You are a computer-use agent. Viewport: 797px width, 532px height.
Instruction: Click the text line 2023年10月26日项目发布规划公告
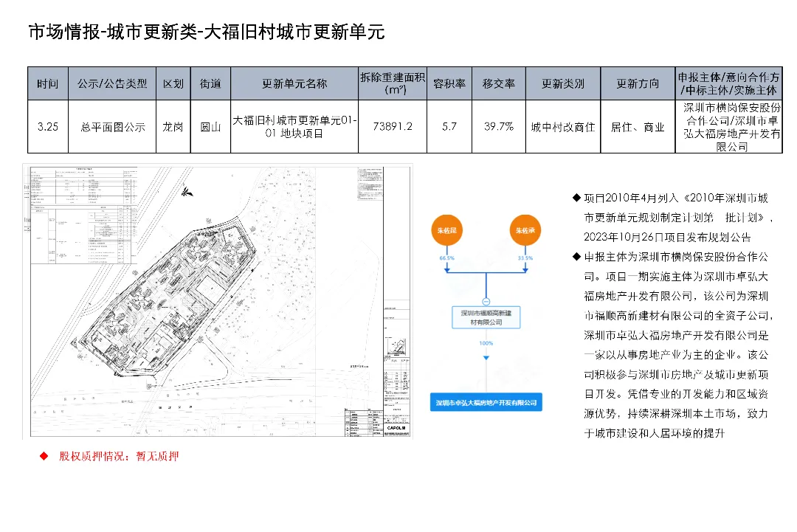coord(667,238)
